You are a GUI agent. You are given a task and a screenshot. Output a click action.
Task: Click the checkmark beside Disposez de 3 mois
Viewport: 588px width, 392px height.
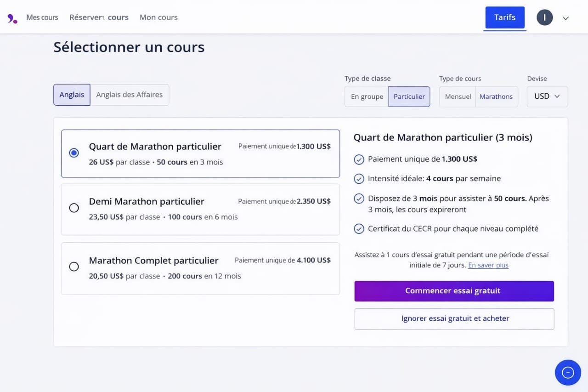point(359,199)
